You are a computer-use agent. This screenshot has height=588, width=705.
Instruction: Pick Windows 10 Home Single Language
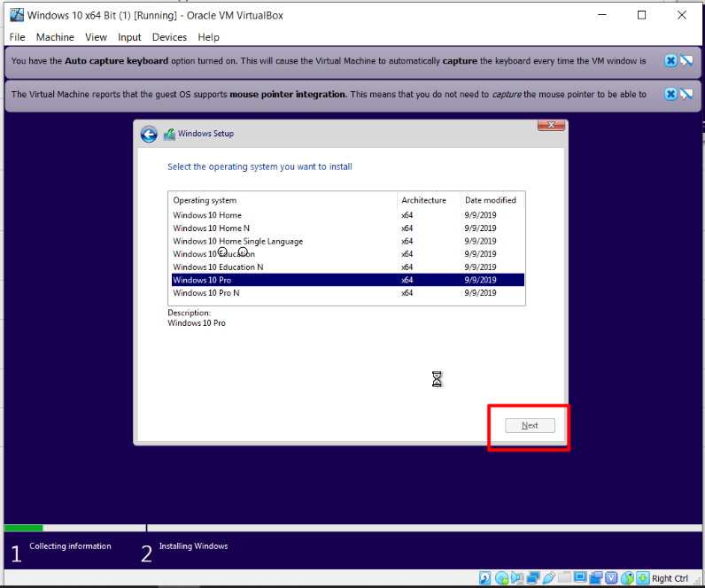point(237,241)
